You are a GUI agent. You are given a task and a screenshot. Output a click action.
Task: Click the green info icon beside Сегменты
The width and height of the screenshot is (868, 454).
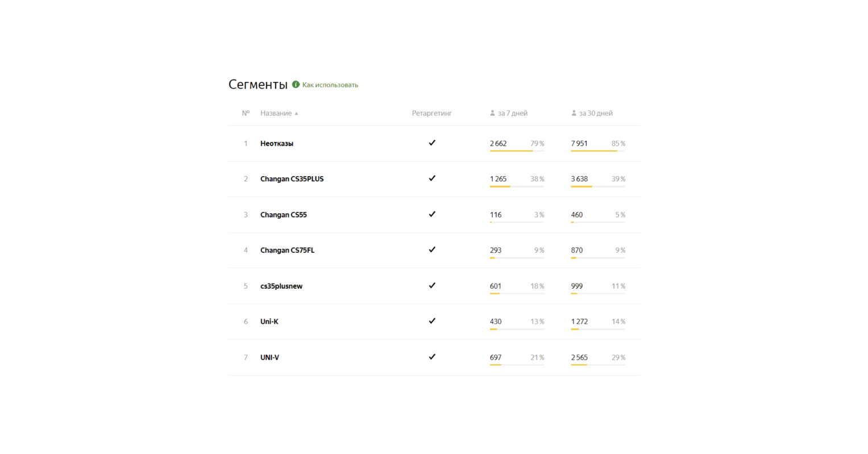pyautogui.click(x=296, y=85)
